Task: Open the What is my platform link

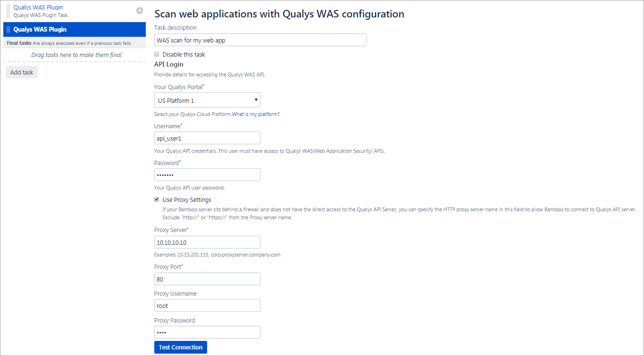Action: click(x=256, y=114)
